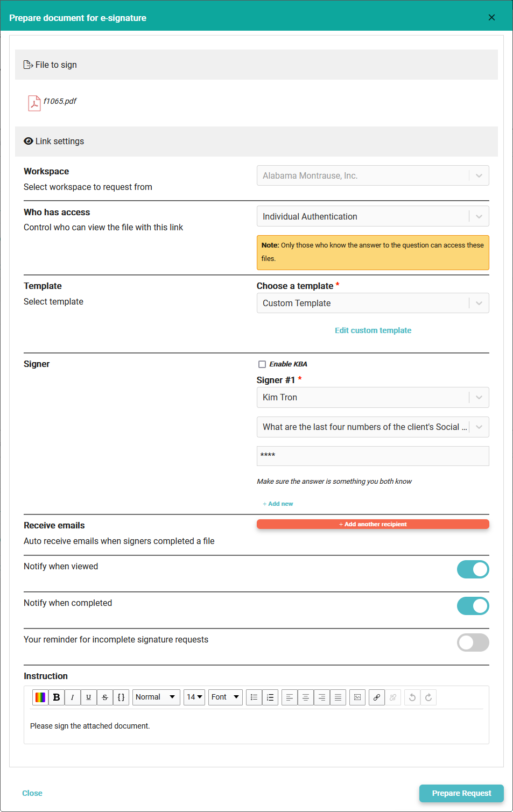
Task: Open the Who has access dropdown
Action: point(373,216)
